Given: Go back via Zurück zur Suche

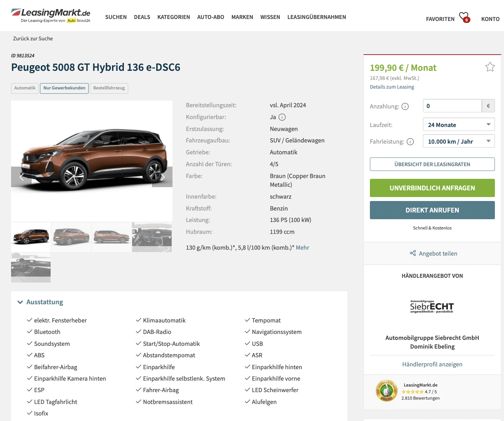Looking at the screenshot, I should coord(33,38).
